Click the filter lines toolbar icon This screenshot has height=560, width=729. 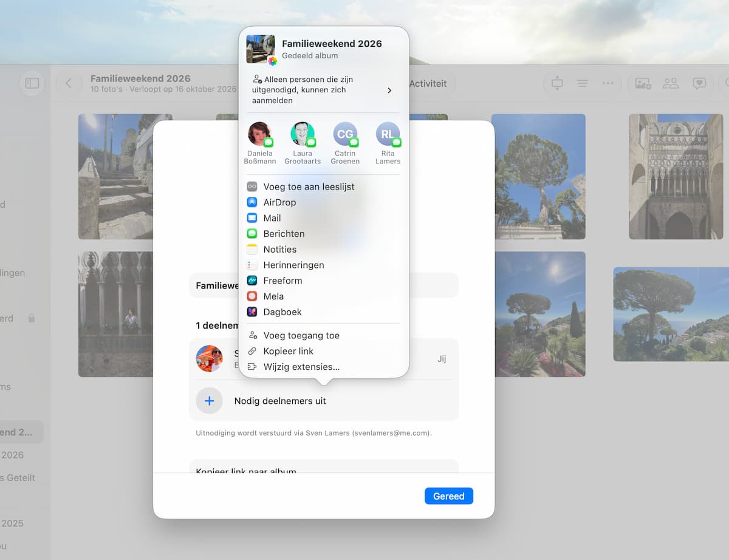click(x=582, y=84)
